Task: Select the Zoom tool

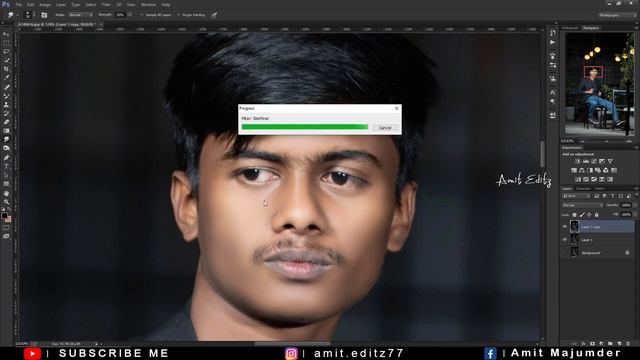Action: (x=6, y=202)
